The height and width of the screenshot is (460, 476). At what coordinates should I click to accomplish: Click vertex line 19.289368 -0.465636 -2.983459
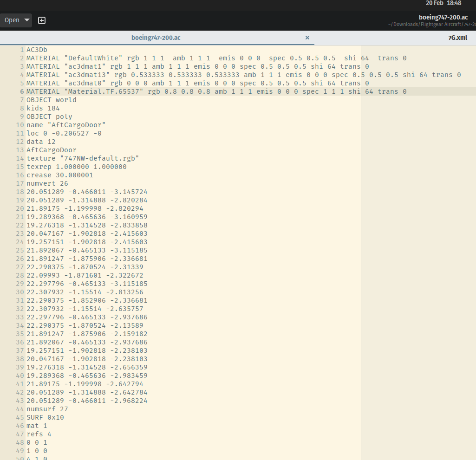[87, 376]
